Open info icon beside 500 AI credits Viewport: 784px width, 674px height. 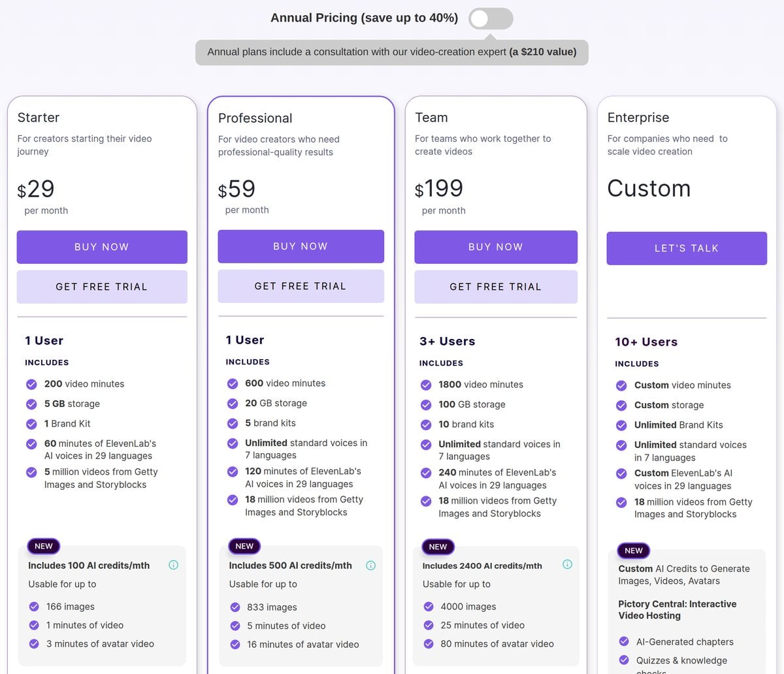(x=370, y=566)
